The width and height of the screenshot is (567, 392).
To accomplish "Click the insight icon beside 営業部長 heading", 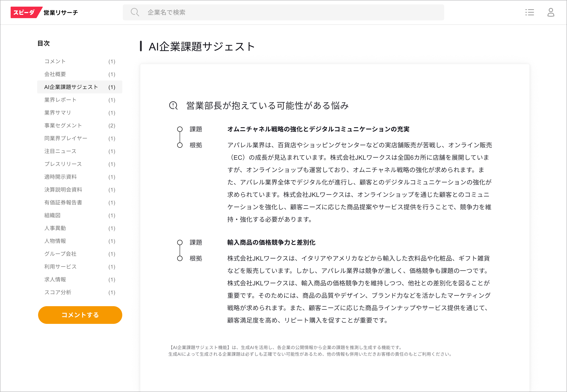I will 173,106.
